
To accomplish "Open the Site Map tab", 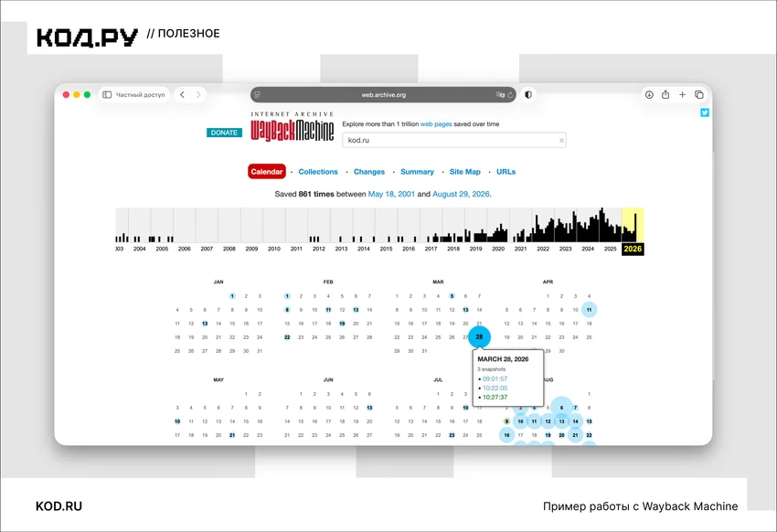I will (x=464, y=171).
